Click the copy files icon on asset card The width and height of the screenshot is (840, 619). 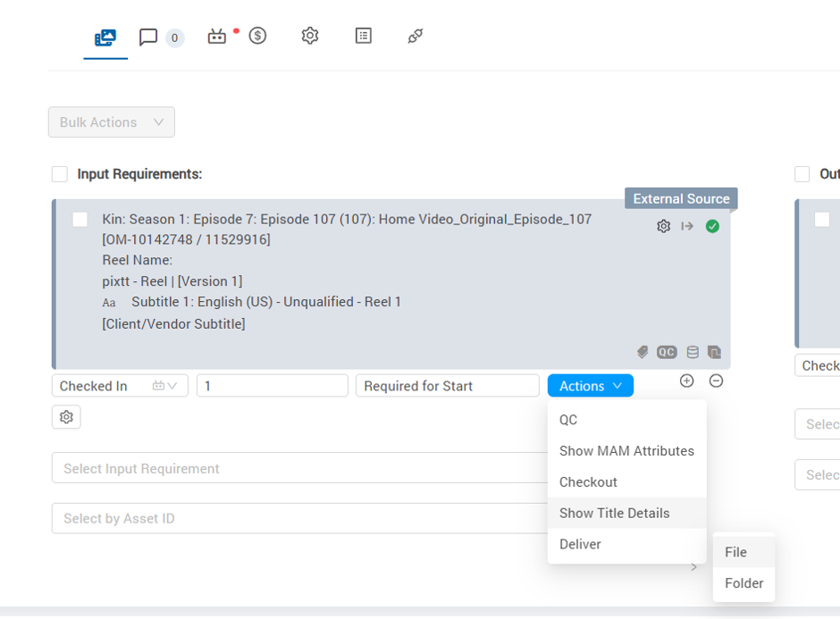714,352
